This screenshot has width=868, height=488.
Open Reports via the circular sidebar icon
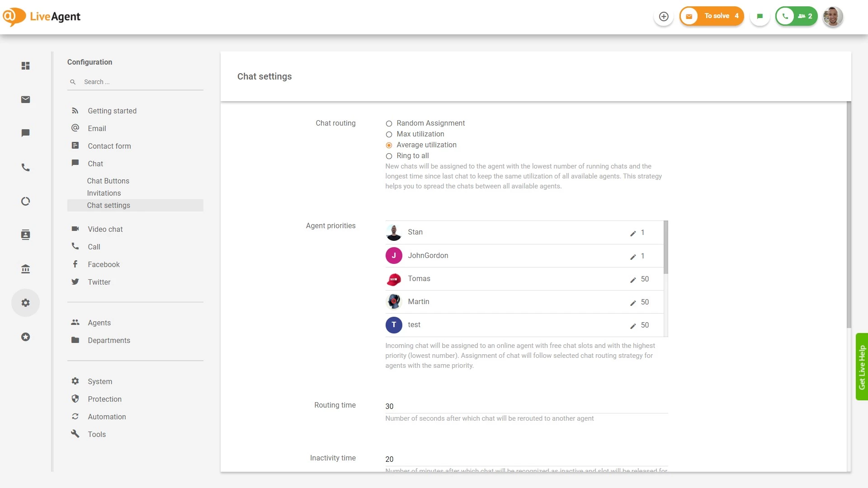25,201
